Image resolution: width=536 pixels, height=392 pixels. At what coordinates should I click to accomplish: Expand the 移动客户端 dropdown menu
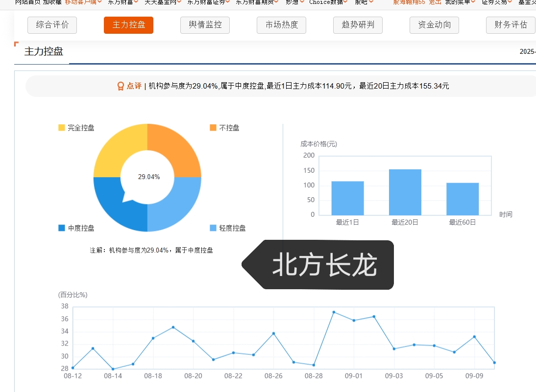click(x=83, y=2)
